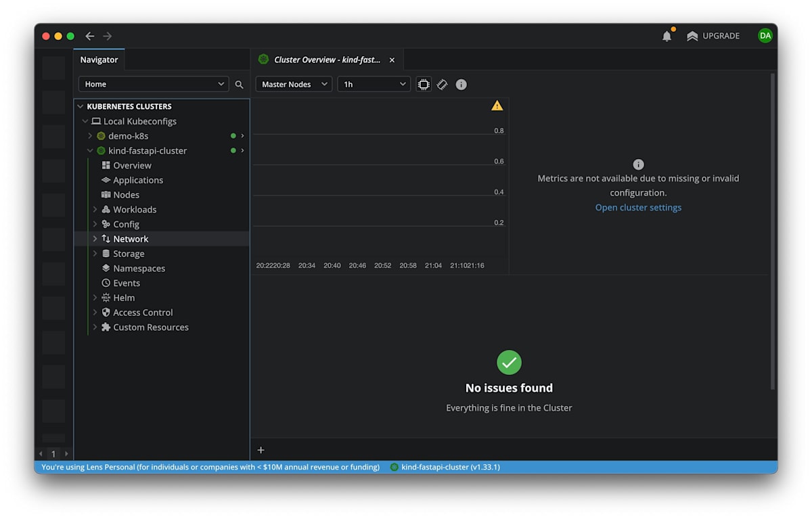This screenshot has height=519, width=812.
Task: Click the Custom Resources puzzle icon
Action: coord(106,327)
